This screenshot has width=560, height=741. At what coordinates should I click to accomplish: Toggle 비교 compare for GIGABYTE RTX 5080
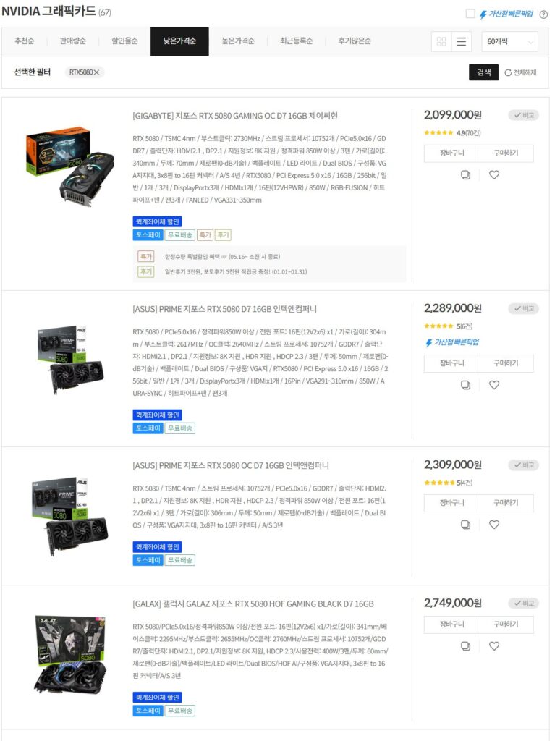(x=524, y=115)
